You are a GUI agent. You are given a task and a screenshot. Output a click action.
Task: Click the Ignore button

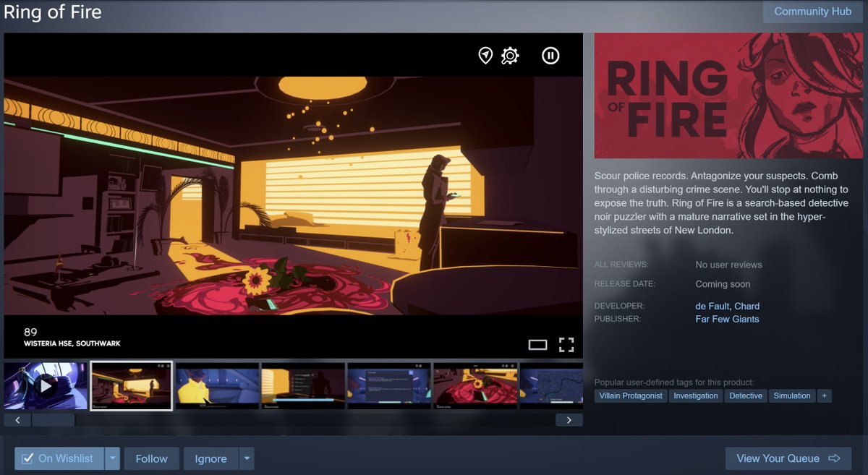tap(210, 458)
